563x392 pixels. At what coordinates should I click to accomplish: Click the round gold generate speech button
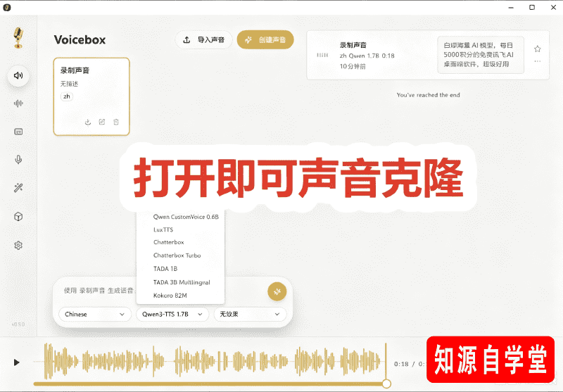pos(277,291)
